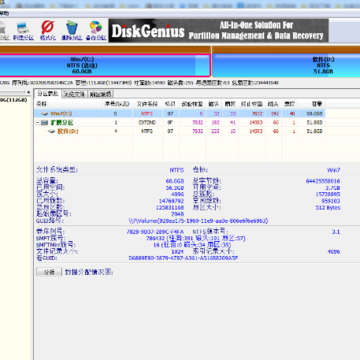This screenshot has width=360, height=360.
Task: Click the 序号(状态) column header
Action: (117, 104)
